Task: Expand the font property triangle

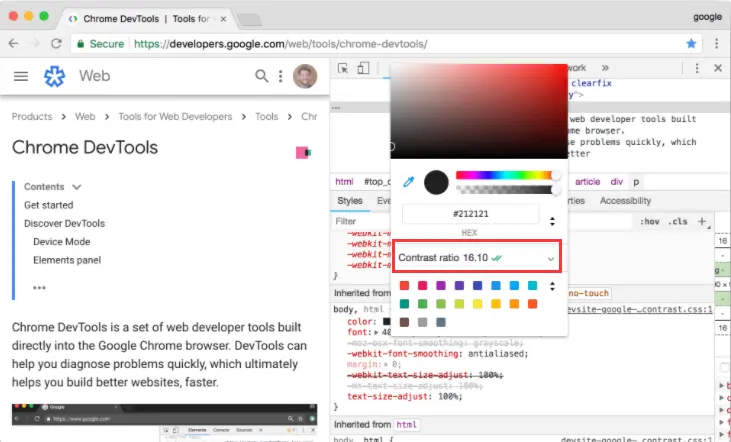Action: [376, 332]
